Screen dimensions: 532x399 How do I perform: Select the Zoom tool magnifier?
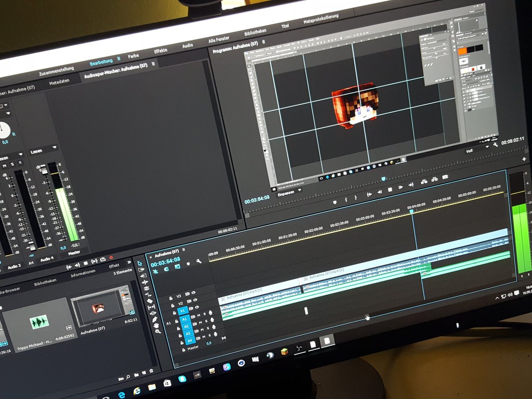(158, 331)
